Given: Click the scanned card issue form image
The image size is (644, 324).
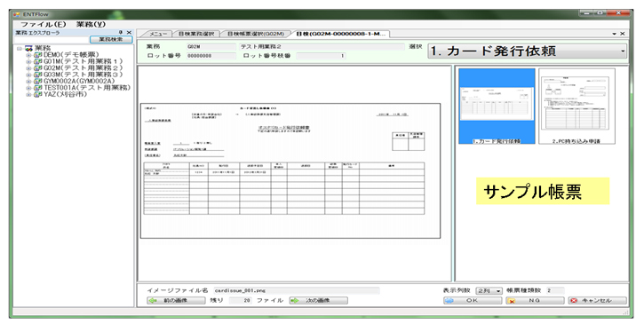Looking at the screenshot, I should [x=290, y=170].
